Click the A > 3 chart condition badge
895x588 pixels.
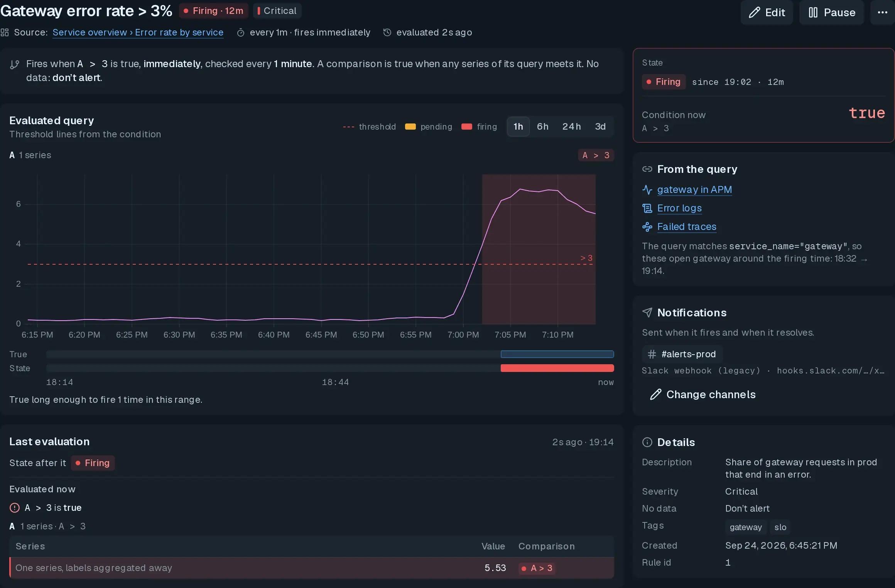pyautogui.click(x=596, y=155)
